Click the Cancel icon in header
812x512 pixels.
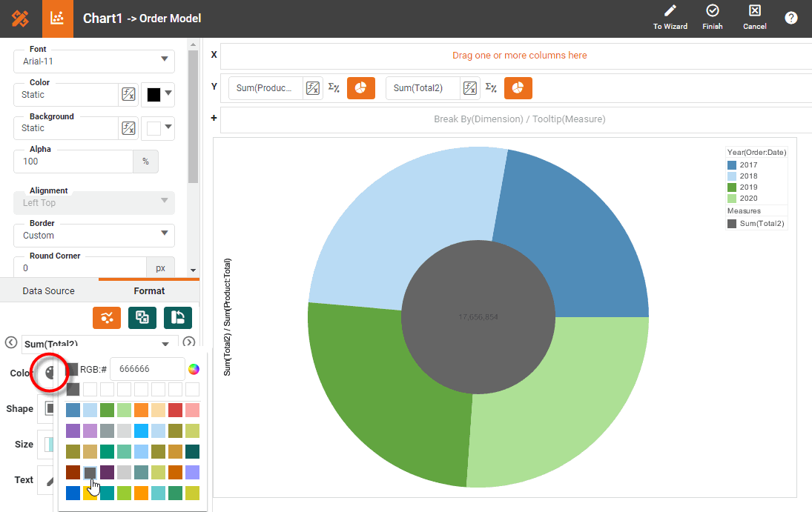(754, 11)
